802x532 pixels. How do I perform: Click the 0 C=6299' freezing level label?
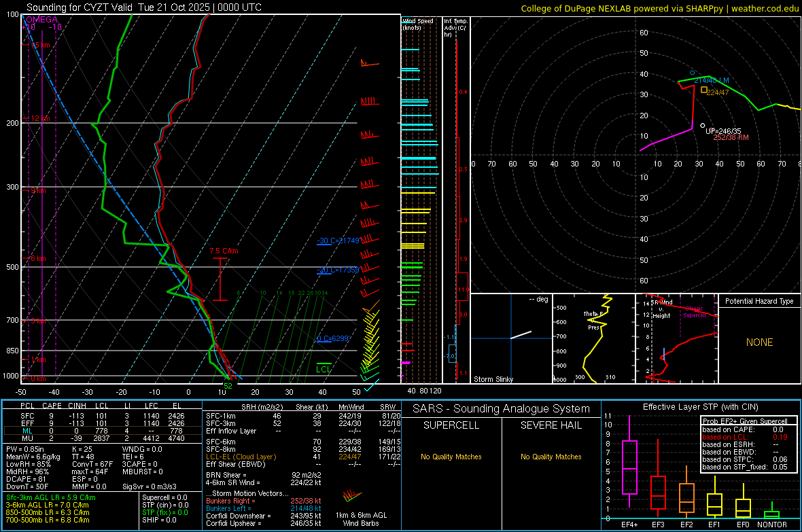point(333,338)
